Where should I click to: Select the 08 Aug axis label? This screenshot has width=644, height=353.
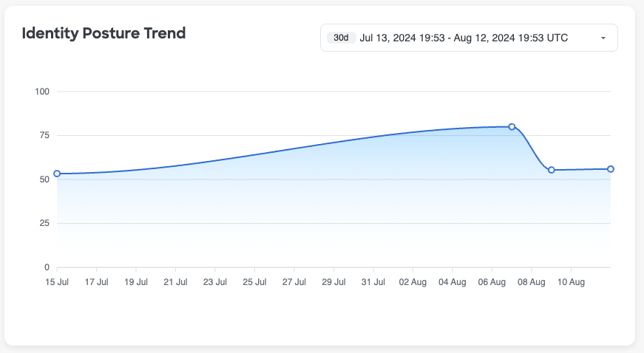[x=531, y=282]
